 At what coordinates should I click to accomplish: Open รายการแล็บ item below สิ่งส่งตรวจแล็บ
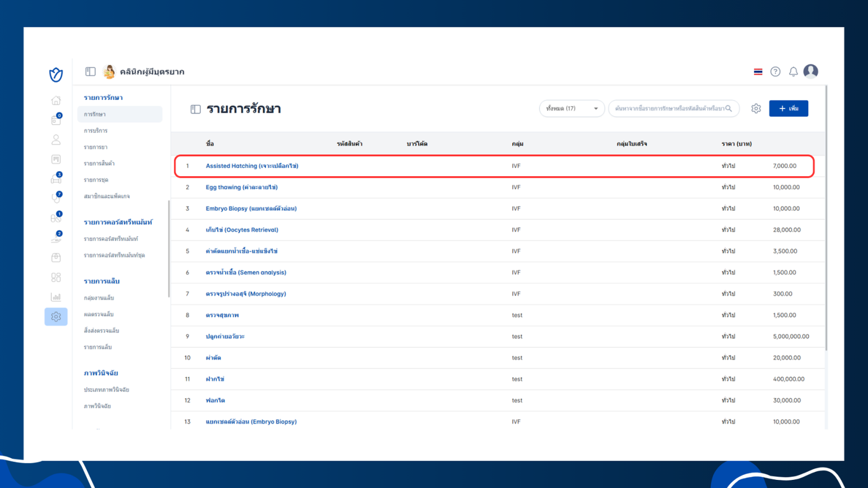click(98, 347)
